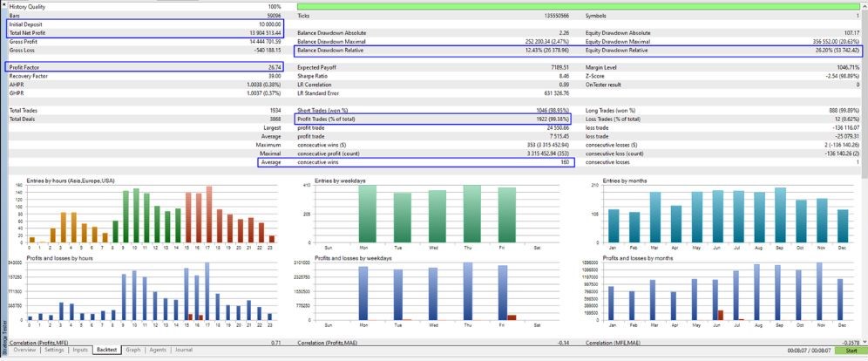Click the Initial Deposit value 10 000.00
This screenshot has height=361, width=868.
point(269,24)
